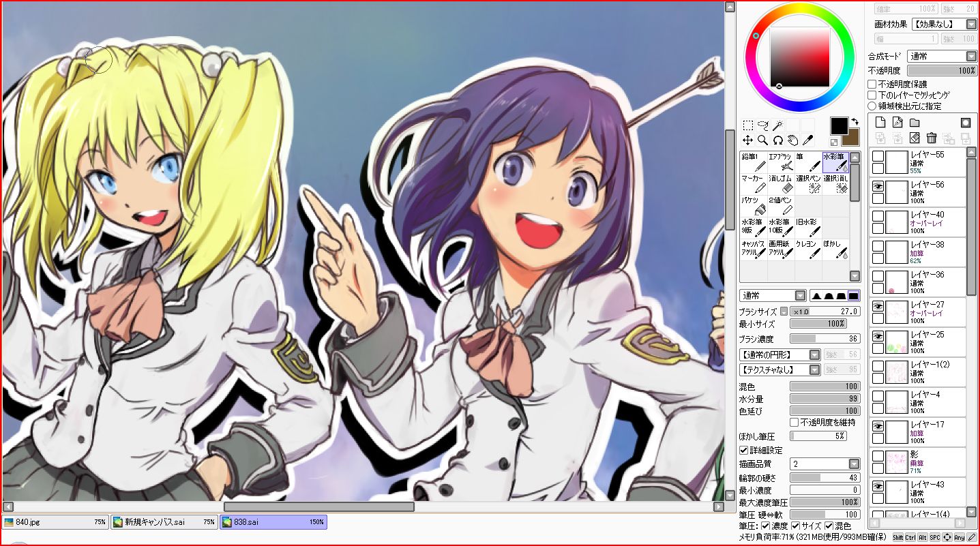Select the eyedropper color picker tool

pyautogui.click(x=807, y=140)
